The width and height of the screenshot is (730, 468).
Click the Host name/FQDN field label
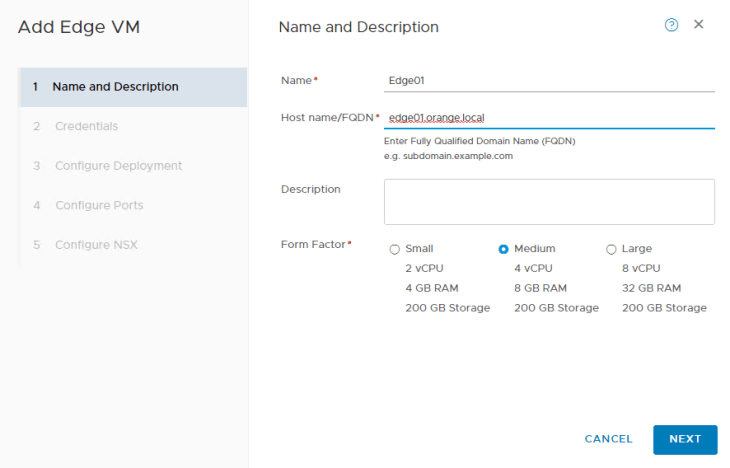(329, 117)
